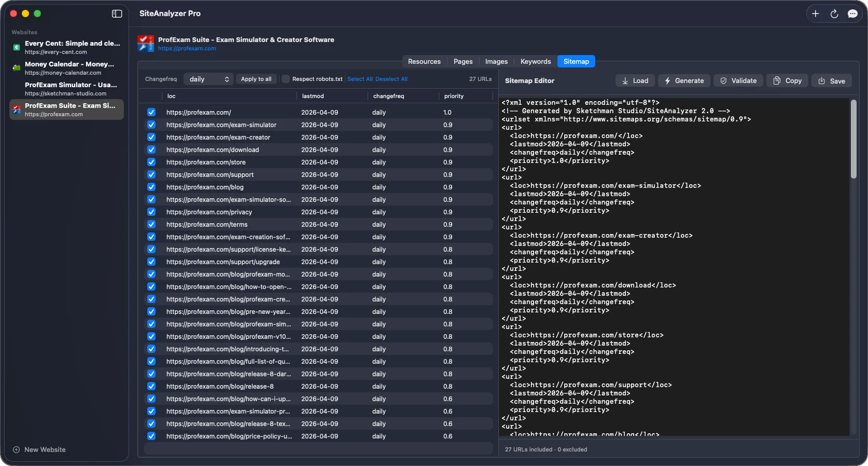
Task: Click priority 1.0 cell of root URL
Action: pos(447,112)
